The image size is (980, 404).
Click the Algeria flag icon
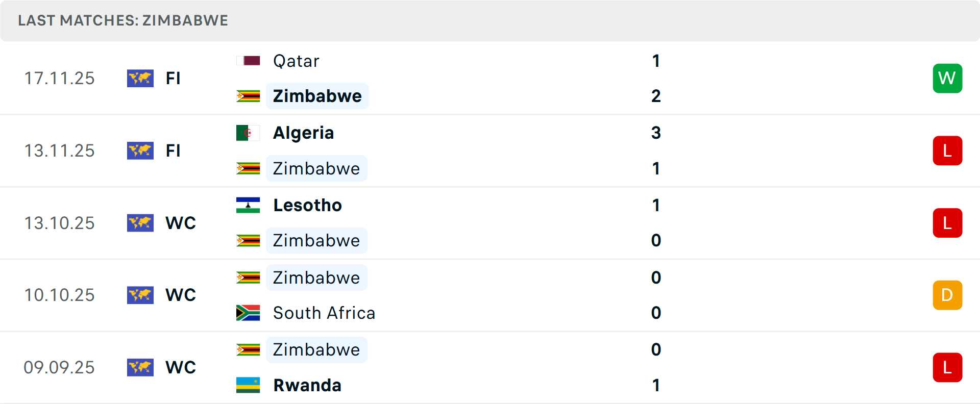tap(248, 133)
